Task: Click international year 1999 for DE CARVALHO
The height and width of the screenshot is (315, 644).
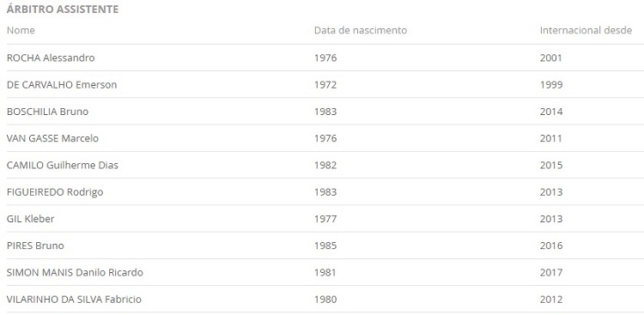Action: 551,85
